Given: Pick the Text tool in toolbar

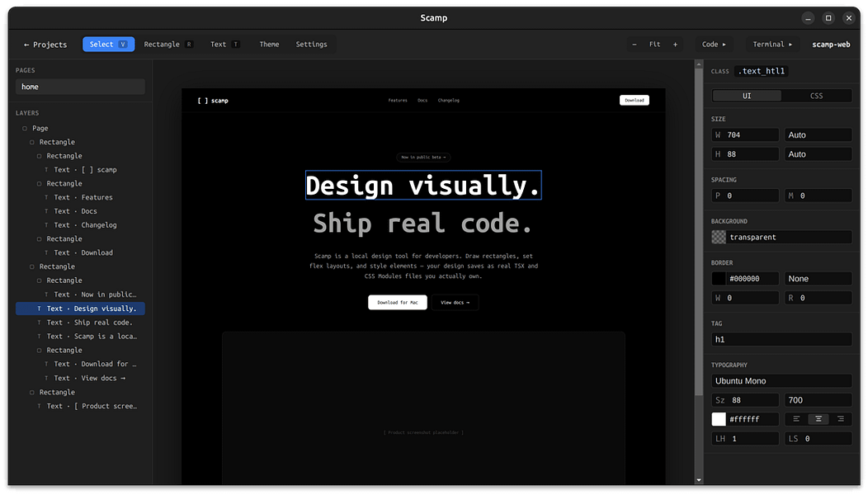Looking at the screenshot, I should coord(224,45).
